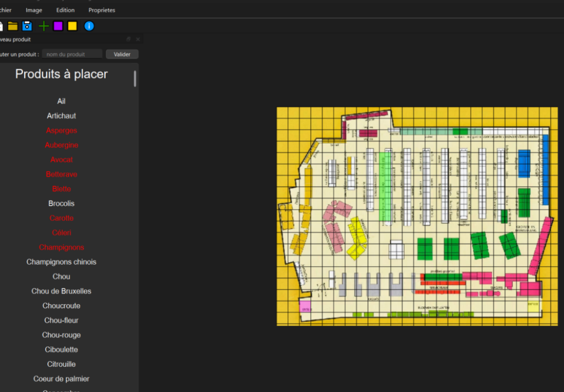Undock the Nouveau produit panel with its float icon
Viewport: 564px width, 392px height.
click(128, 39)
